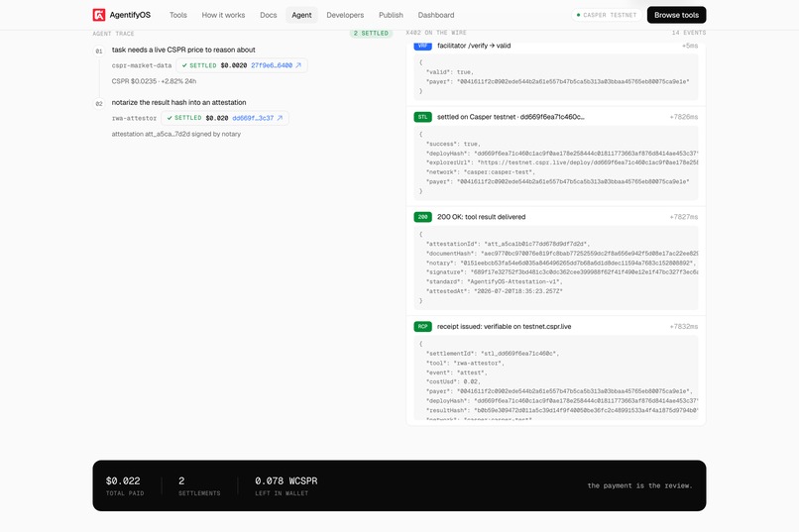Viewport: 799px width, 532px height.
Task: Click the settlementId JSON line
Action: (493, 354)
